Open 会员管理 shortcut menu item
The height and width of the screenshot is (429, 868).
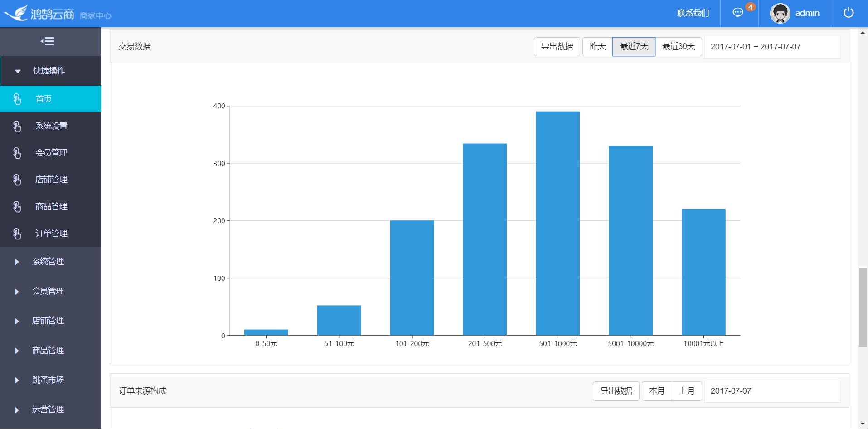pyautogui.click(x=50, y=153)
